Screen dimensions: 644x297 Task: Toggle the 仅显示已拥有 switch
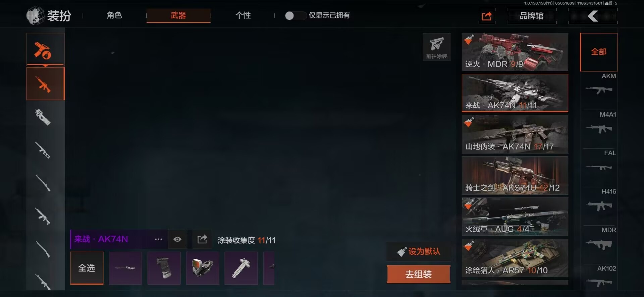(x=295, y=16)
